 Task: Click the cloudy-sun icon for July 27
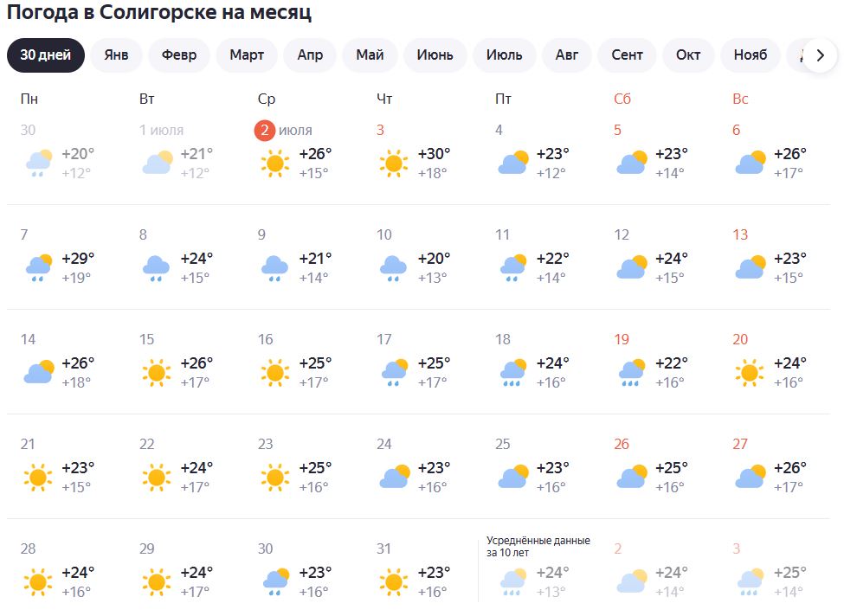pyautogui.click(x=750, y=477)
